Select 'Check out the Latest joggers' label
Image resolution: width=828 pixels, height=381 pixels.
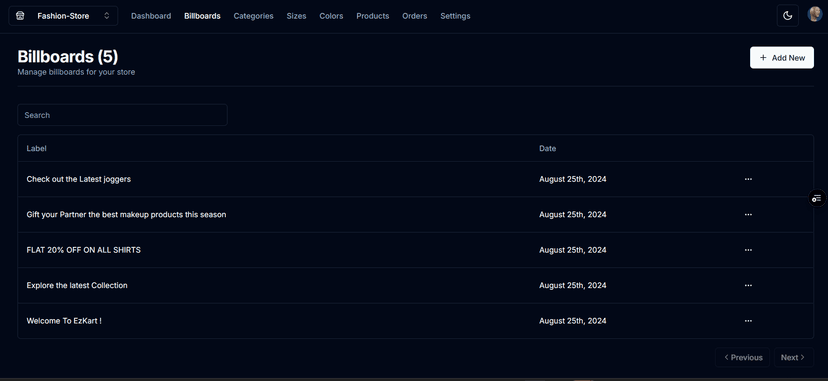click(79, 179)
